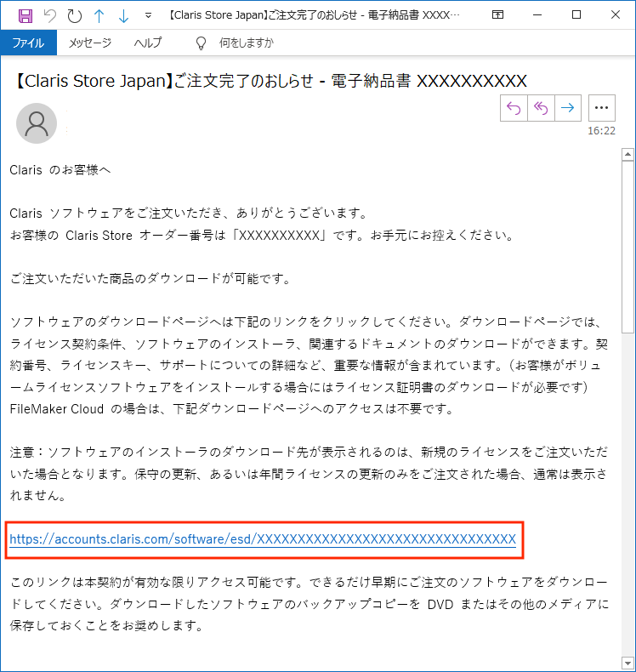
Task: Open the ヘルプ tab
Action: pos(148,43)
